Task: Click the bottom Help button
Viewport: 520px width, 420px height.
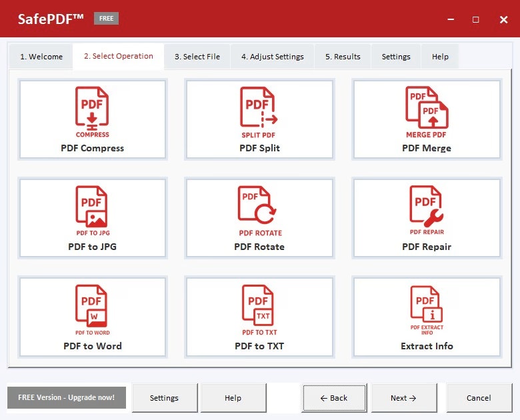Action: (233, 398)
